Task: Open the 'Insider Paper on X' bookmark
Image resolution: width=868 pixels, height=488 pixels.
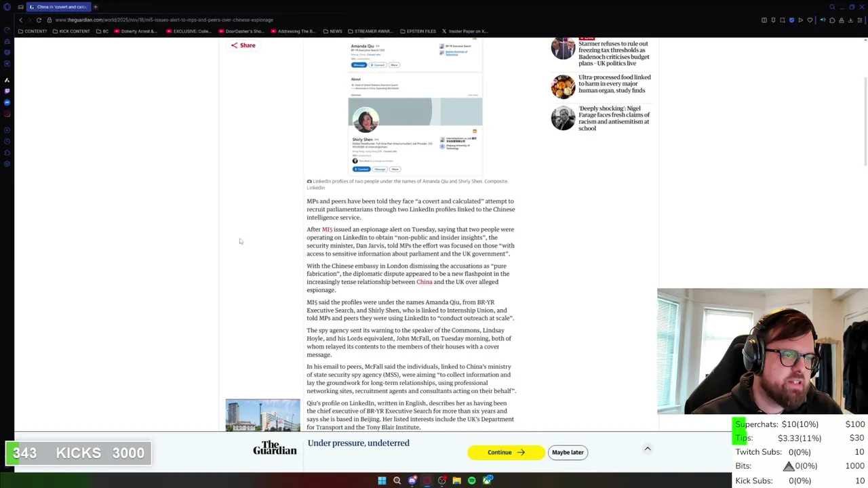Action: click(x=465, y=31)
